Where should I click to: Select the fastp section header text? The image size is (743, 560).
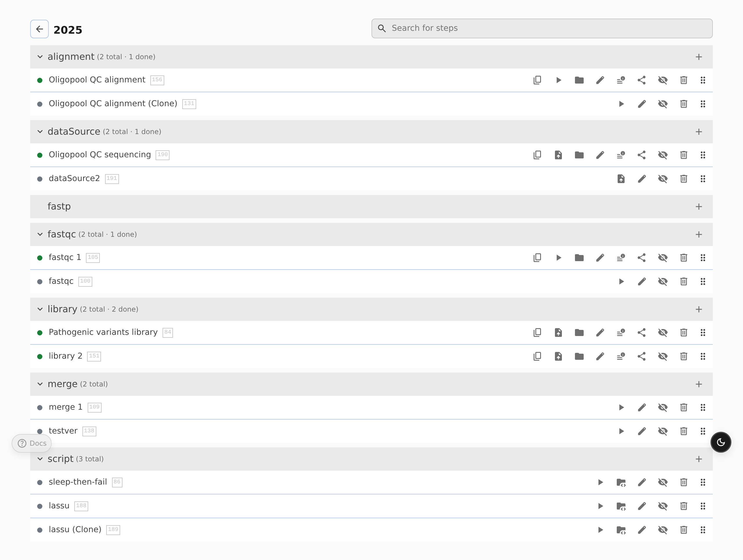(59, 207)
